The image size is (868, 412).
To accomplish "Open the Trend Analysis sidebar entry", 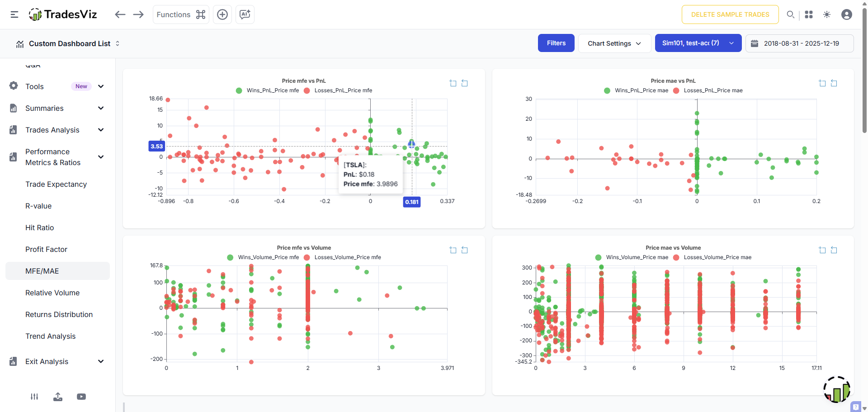I will 51,336.
